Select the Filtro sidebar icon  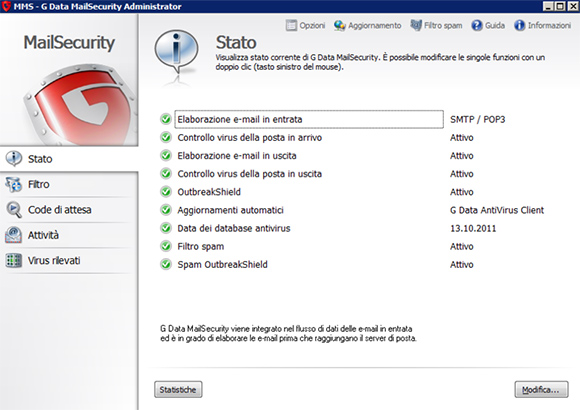coord(14,184)
